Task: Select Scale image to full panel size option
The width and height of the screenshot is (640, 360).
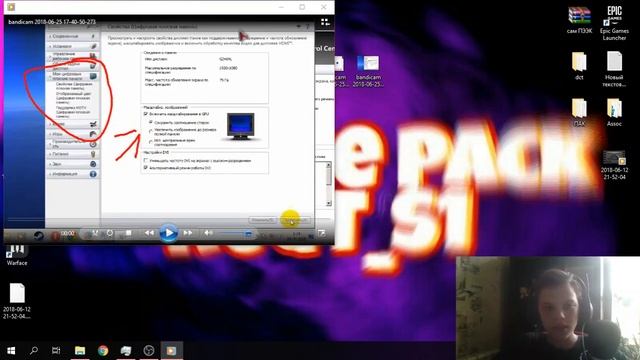Action: 151,131
